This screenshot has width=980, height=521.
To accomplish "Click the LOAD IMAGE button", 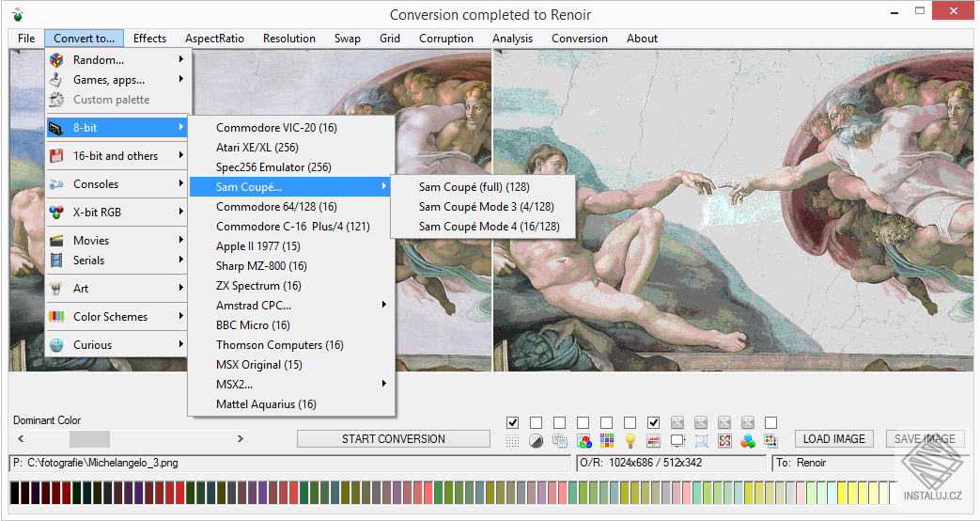I will point(834,439).
